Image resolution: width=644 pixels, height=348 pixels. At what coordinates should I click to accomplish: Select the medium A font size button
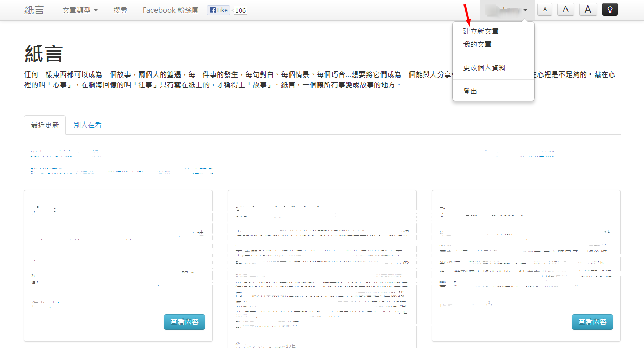(x=565, y=9)
